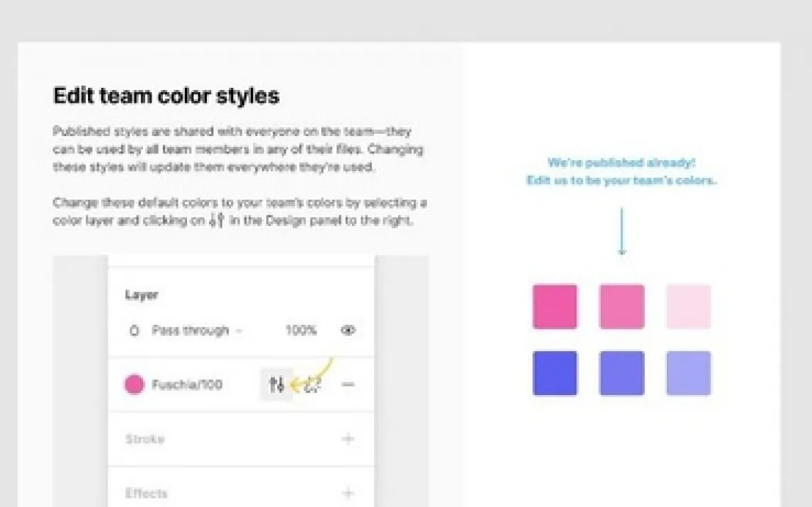Select the "We're published already!" blue text
Image resolution: width=812 pixels, height=507 pixels.
pos(621,163)
